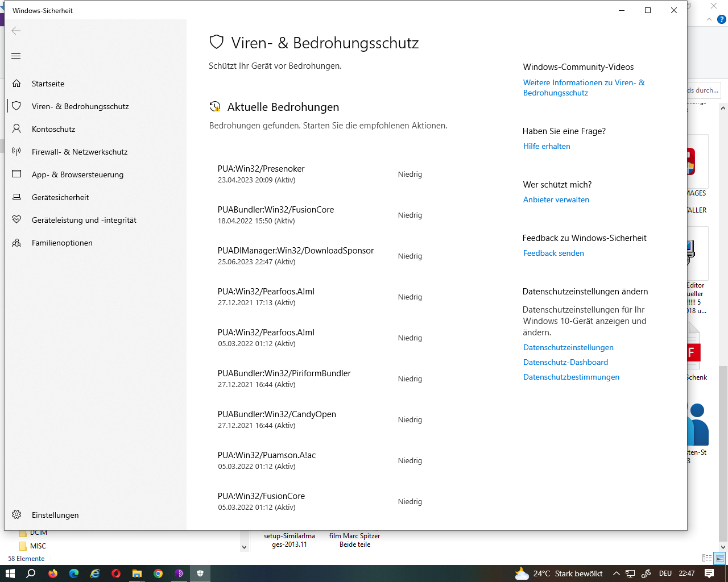Click setup-SimilarImages-2013.11 file in Explorer
This screenshot has width=728, height=582.
289,540
